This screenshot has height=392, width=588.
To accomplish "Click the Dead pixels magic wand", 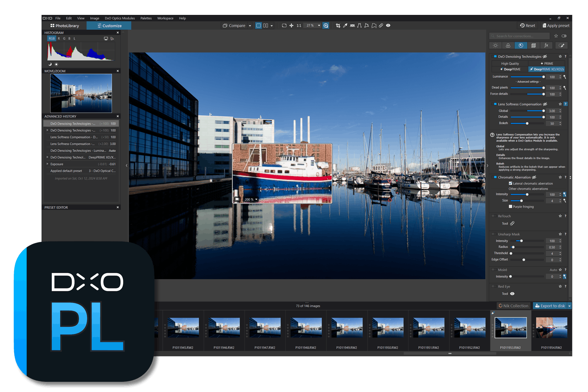I will pos(565,88).
